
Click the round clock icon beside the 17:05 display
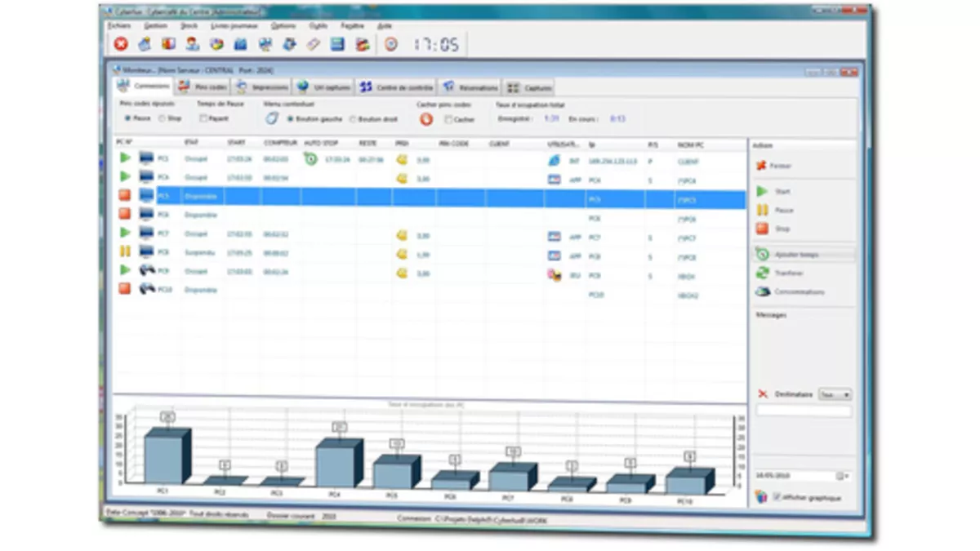[x=391, y=44]
